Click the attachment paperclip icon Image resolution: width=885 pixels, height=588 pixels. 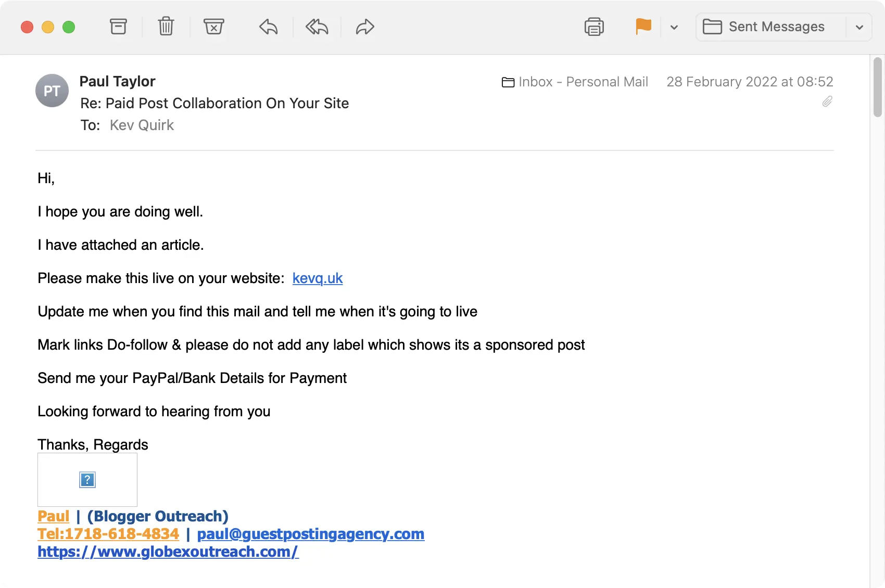[x=827, y=101]
